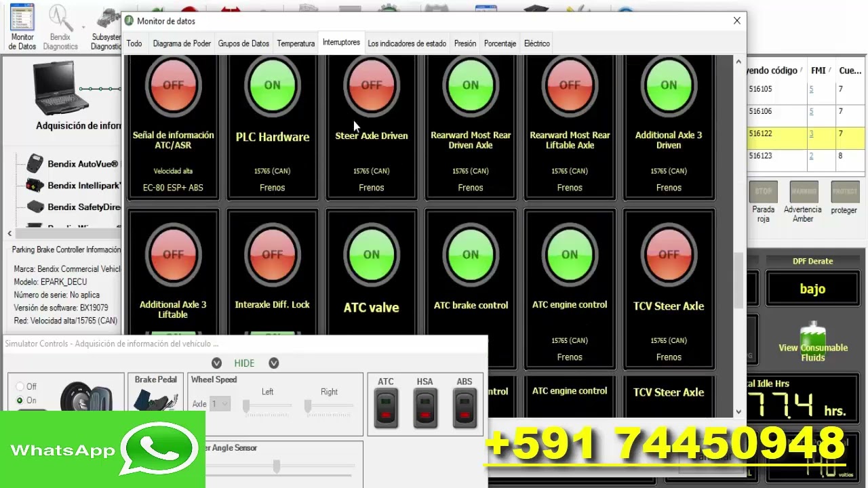The image size is (868, 488).
Task: Click the Interaxle Diff. Lock OFF lamp
Action: (272, 254)
